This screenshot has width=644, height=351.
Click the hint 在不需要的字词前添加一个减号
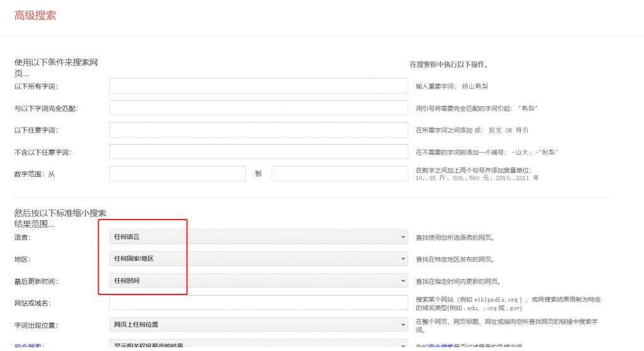pos(487,152)
